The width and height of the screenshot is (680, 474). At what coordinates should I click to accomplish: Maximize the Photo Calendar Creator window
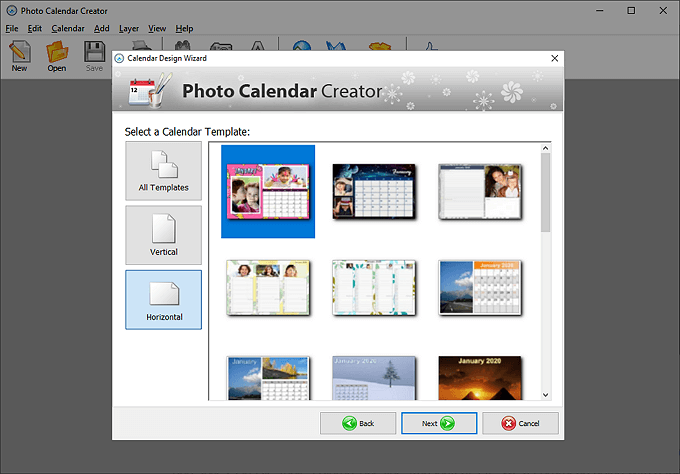point(631,10)
